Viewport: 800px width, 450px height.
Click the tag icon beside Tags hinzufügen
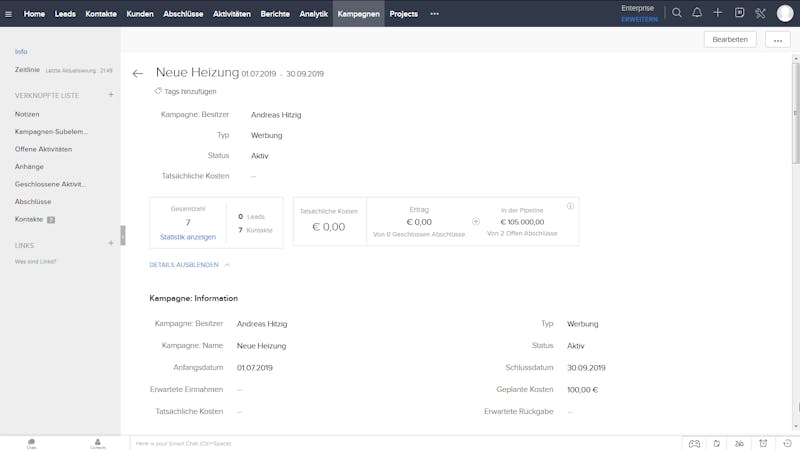pyautogui.click(x=158, y=91)
